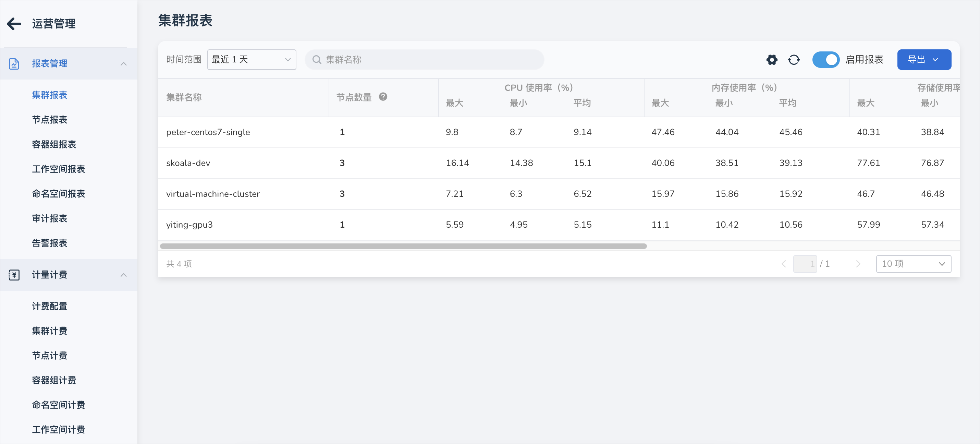Viewport: 980px width, 444px height.
Task: Open 命名空间报表 in the sidebar
Action: point(58,194)
